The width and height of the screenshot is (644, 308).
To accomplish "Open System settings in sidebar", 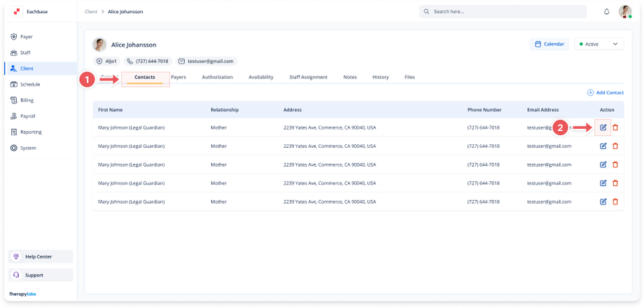I will pos(28,148).
